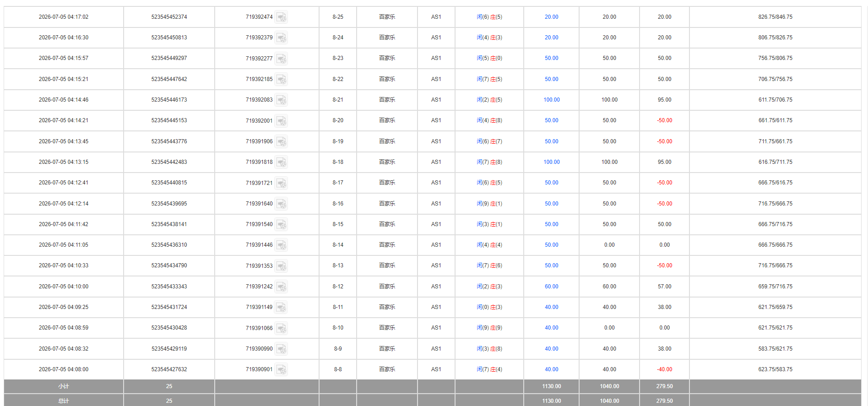Open video replay icon beside game 719392185
The width and height of the screenshot is (868, 406).
pos(281,79)
